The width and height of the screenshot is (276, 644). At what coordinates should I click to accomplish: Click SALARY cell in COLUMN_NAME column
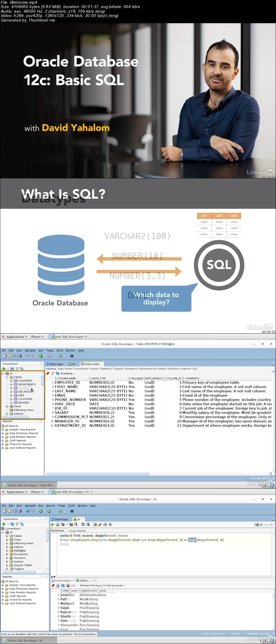pos(62,413)
